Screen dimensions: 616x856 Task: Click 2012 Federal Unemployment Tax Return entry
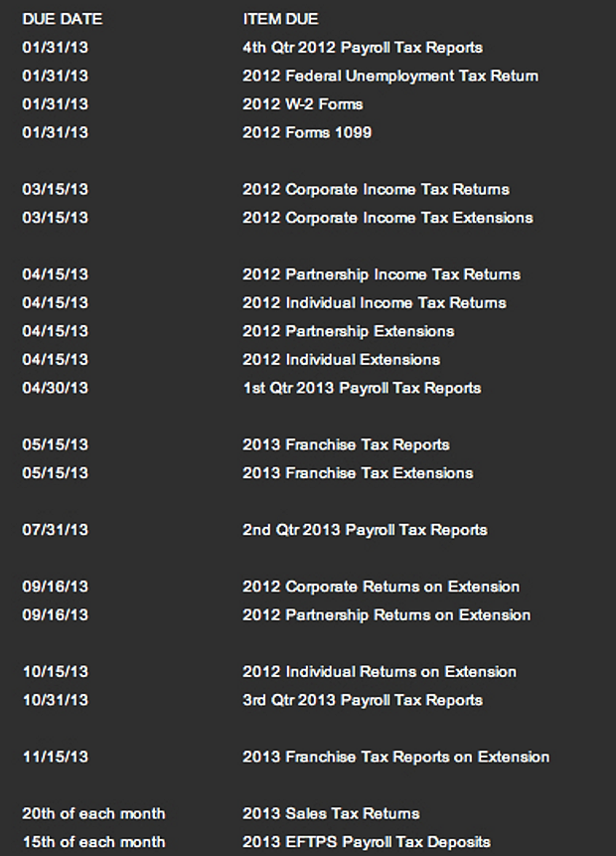click(389, 76)
